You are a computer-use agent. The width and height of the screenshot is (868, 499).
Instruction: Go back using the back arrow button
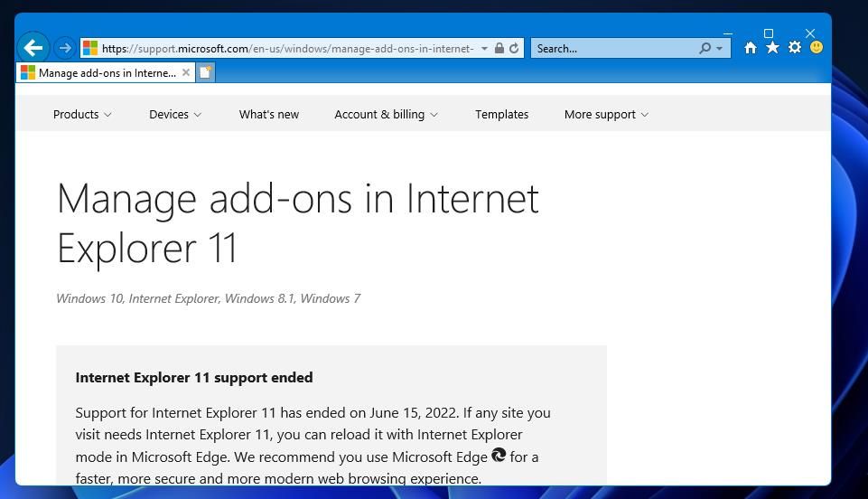(33, 48)
